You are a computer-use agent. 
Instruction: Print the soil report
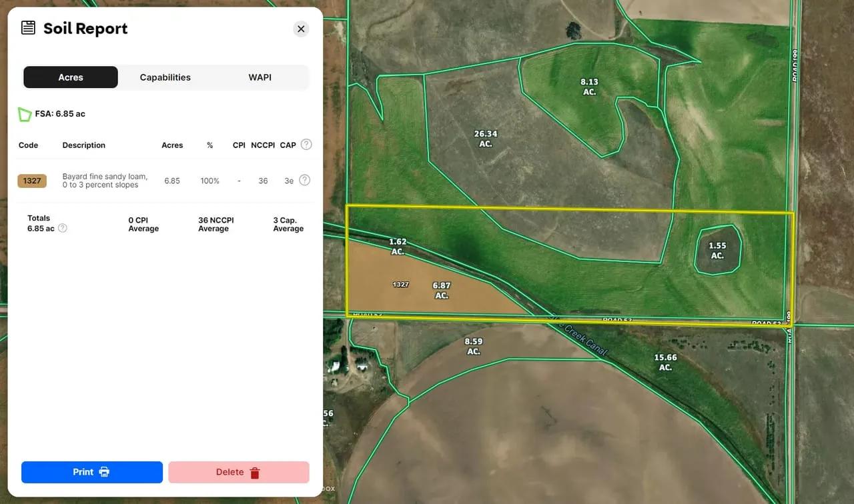pos(92,472)
